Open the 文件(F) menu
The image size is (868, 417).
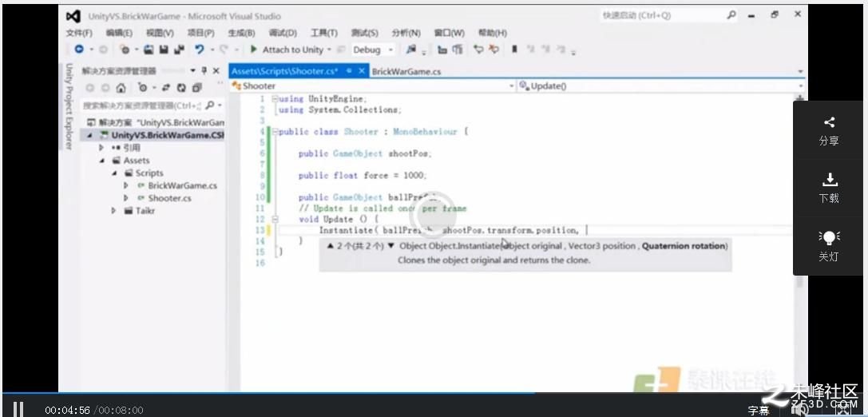79,34
